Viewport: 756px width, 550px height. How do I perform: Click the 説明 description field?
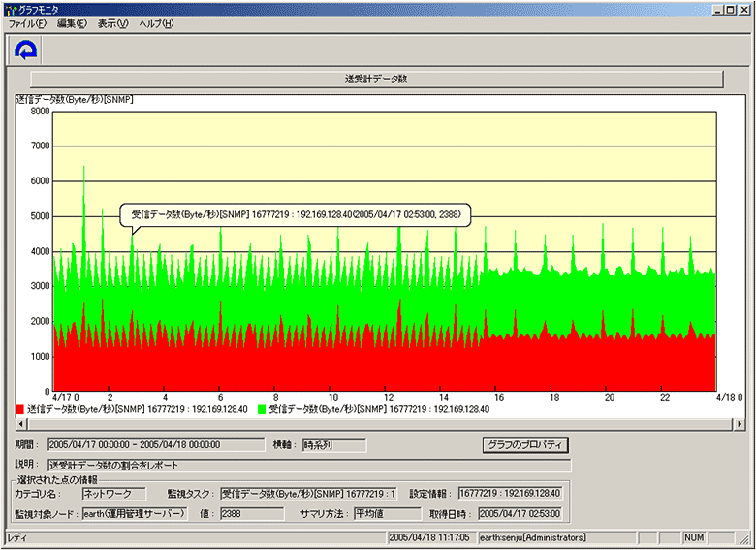(x=309, y=466)
